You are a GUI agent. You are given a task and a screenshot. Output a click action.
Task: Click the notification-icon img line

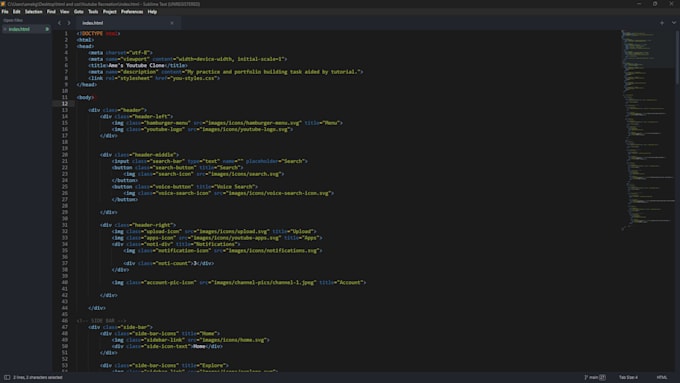coord(223,251)
